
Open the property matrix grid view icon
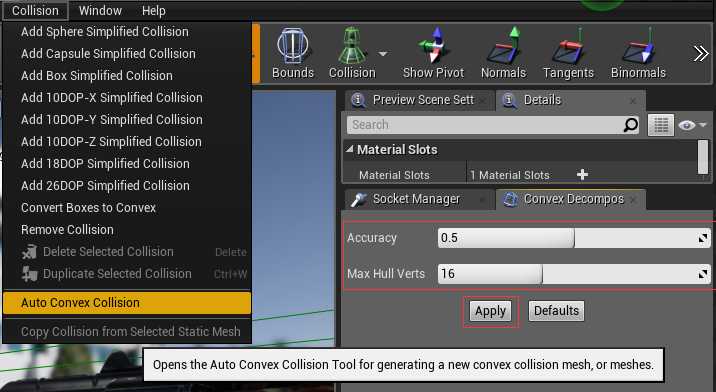click(661, 125)
